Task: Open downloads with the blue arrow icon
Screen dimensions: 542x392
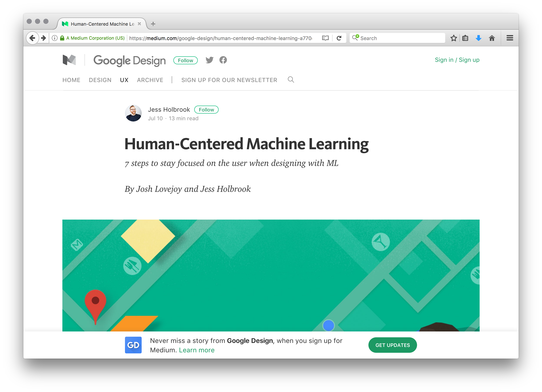Action: point(478,38)
